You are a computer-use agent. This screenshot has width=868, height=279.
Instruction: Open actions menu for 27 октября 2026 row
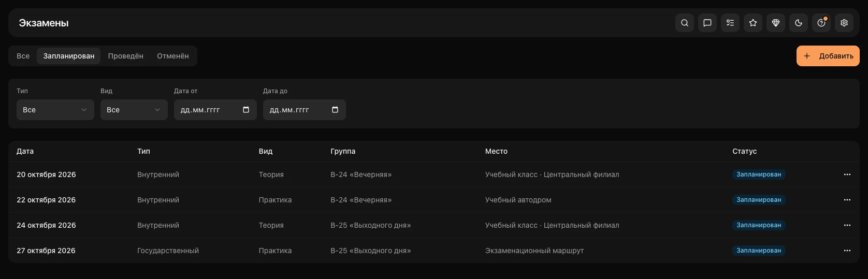847,251
